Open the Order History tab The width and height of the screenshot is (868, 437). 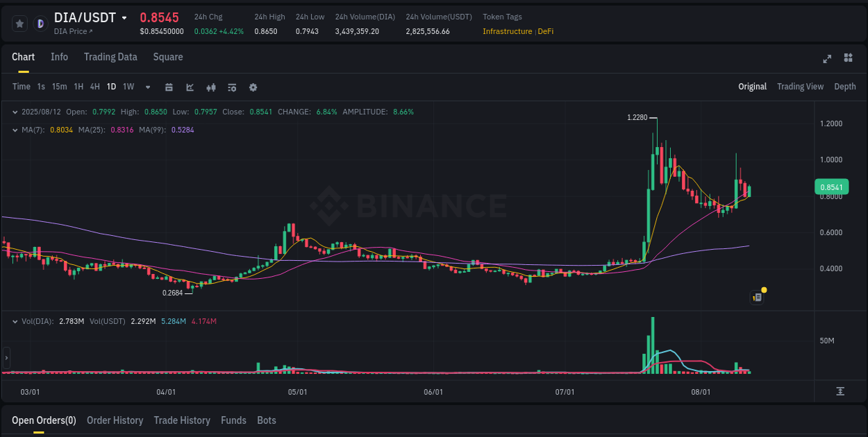[x=115, y=420]
